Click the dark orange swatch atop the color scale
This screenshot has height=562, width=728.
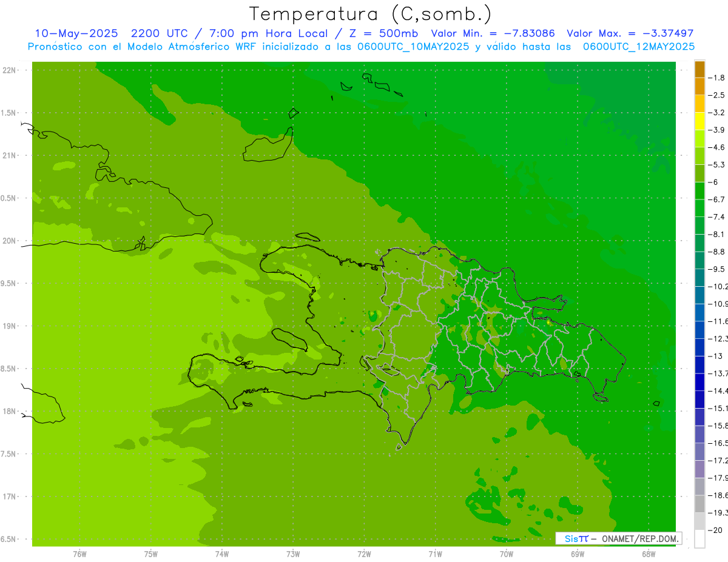(x=699, y=69)
